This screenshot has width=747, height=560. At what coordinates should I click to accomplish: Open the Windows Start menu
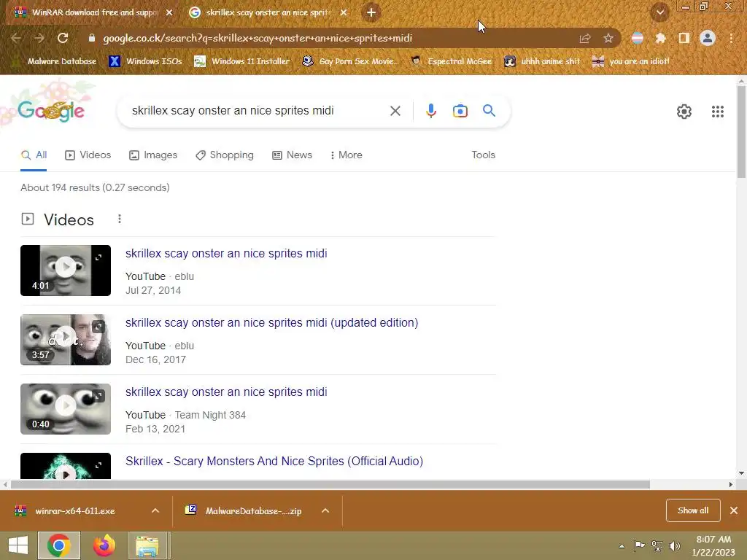pos(18,545)
